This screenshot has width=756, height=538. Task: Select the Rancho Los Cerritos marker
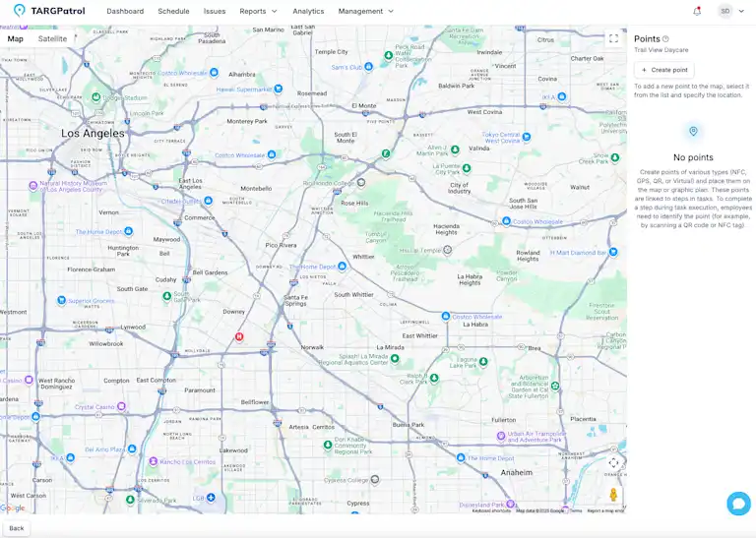[153, 461]
